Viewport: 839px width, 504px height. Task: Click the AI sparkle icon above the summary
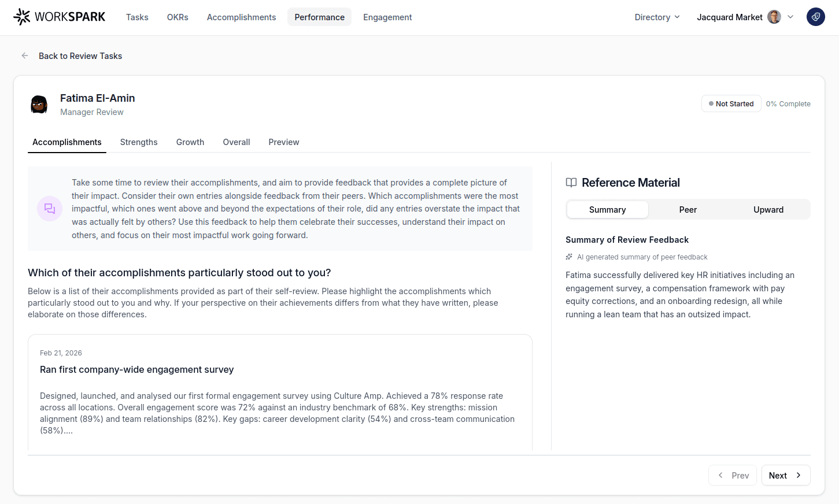click(x=568, y=257)
